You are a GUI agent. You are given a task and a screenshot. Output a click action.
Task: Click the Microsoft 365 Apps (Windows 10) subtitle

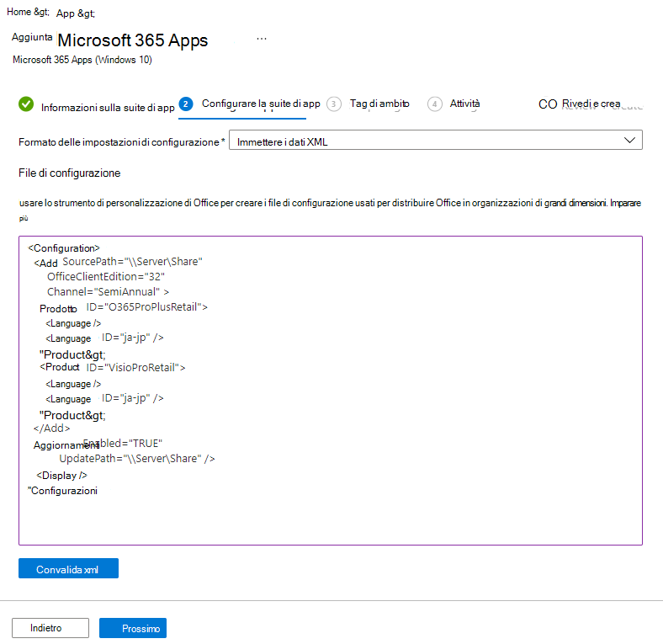(x=82, y=60)
